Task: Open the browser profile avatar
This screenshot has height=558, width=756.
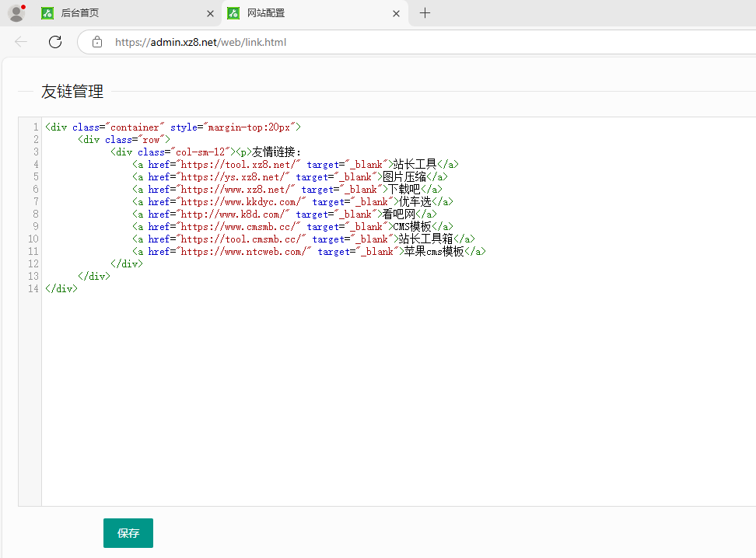Action: tap(16, 13)
